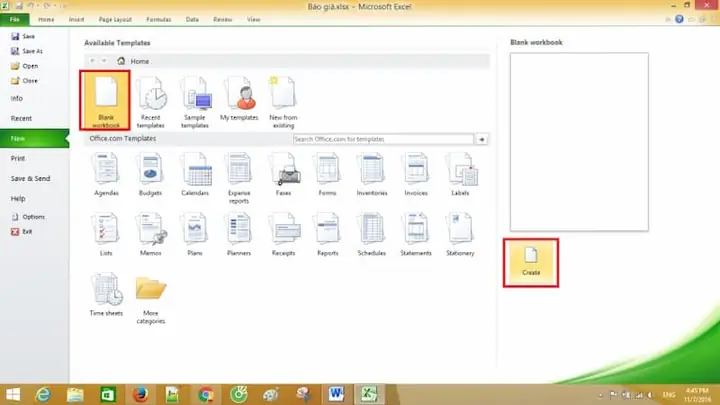The height and width of the screenshot is (405, 720).
Task: Open File Explorer from the taskbar
Action: (x=75, y=394)
